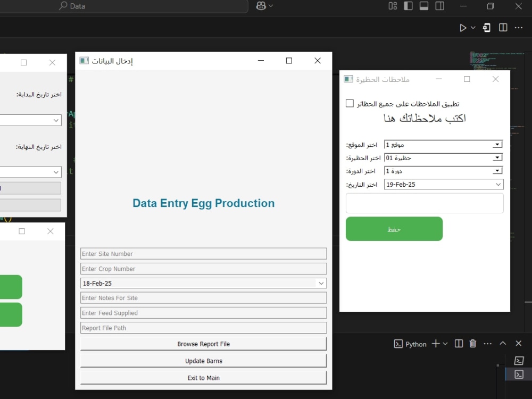
Task: Click the Report File Path field
Action: 204,328
